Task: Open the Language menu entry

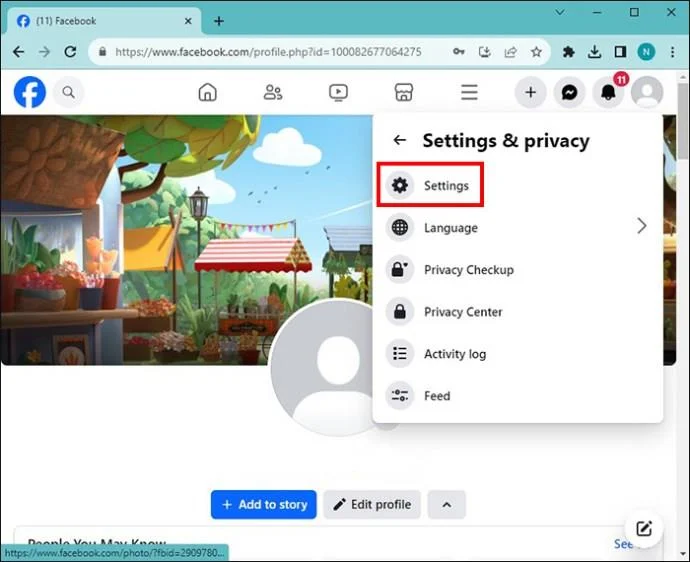Action: coord(517,228)
